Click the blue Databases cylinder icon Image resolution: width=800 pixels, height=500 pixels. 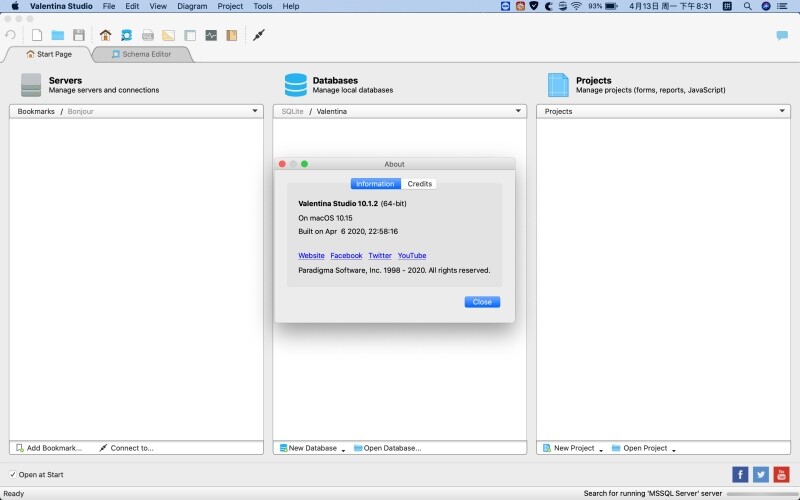pos(296,85)
